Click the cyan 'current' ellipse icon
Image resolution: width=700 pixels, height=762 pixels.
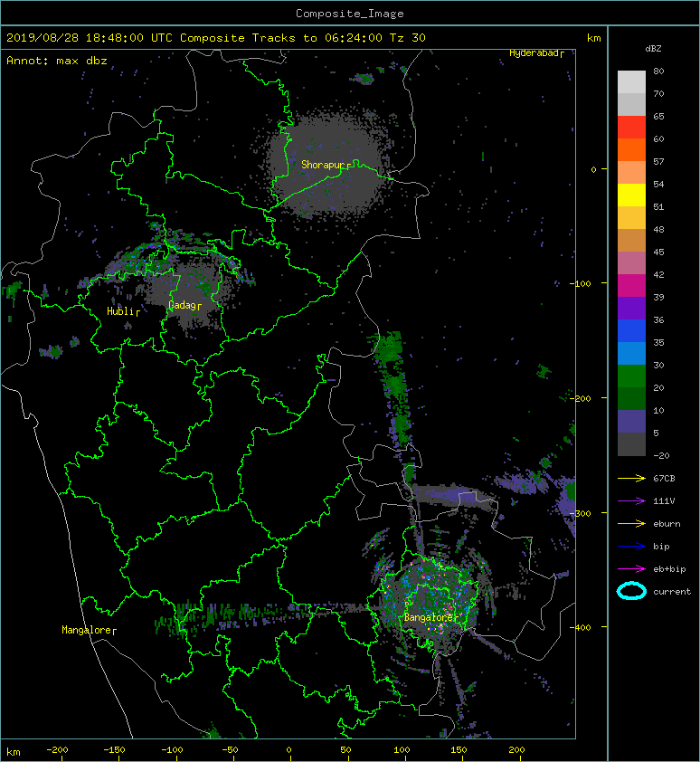[631, 592]
